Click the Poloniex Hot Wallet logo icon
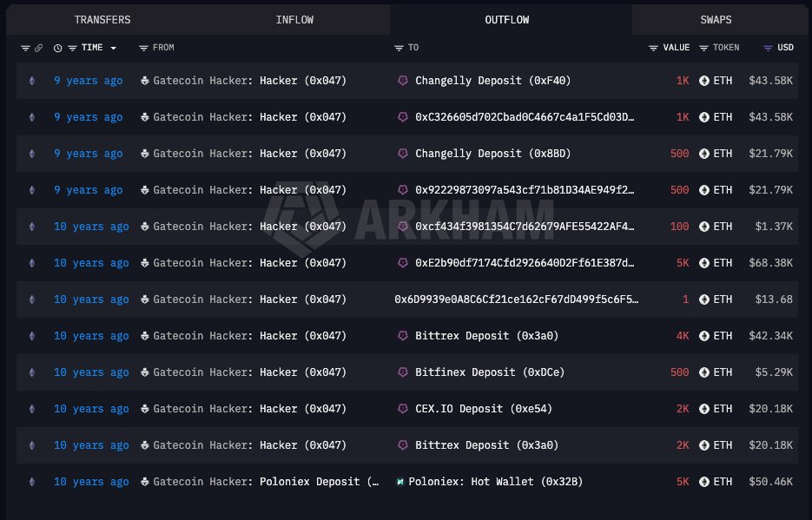This screenshot has width=812, height=520. coord(399,482)
